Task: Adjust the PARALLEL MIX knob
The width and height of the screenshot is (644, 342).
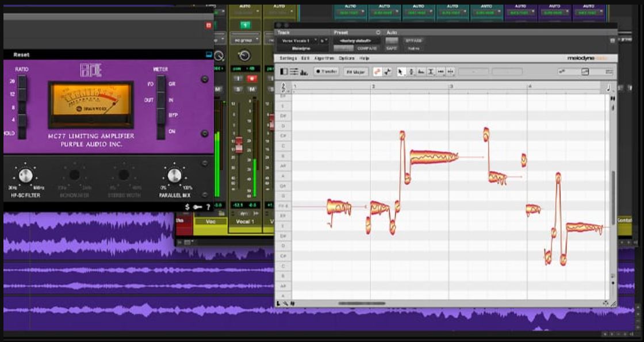Action: pyautogui.click(x=174, y=175)
